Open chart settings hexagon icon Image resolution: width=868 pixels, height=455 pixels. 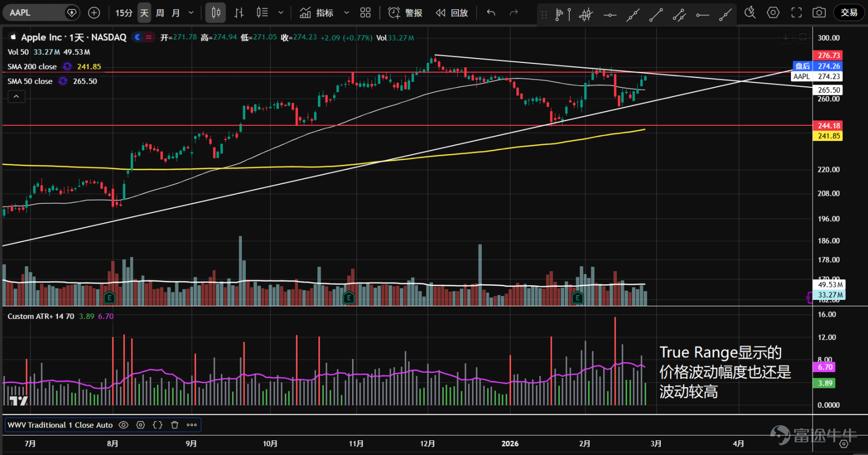773,12
